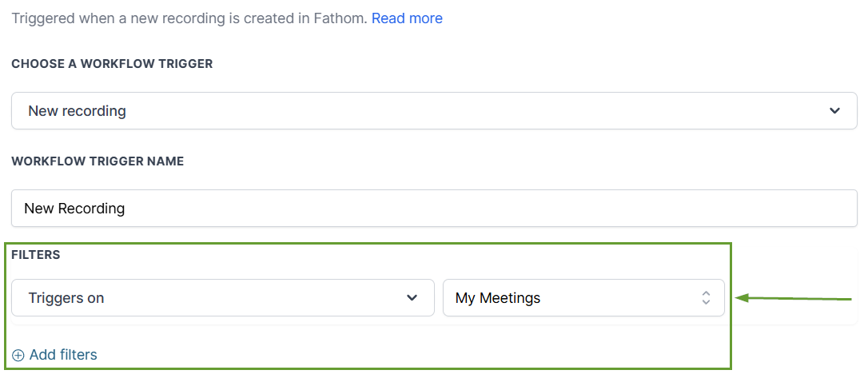The height and width of the screenshot is (382, 868).
Task: Click the "Triggers on" text in filter
Action: tap(66, 298)
